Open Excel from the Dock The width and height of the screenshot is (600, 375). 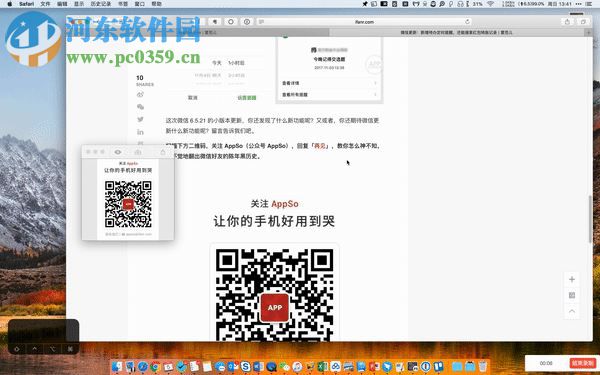coord(323,367)
